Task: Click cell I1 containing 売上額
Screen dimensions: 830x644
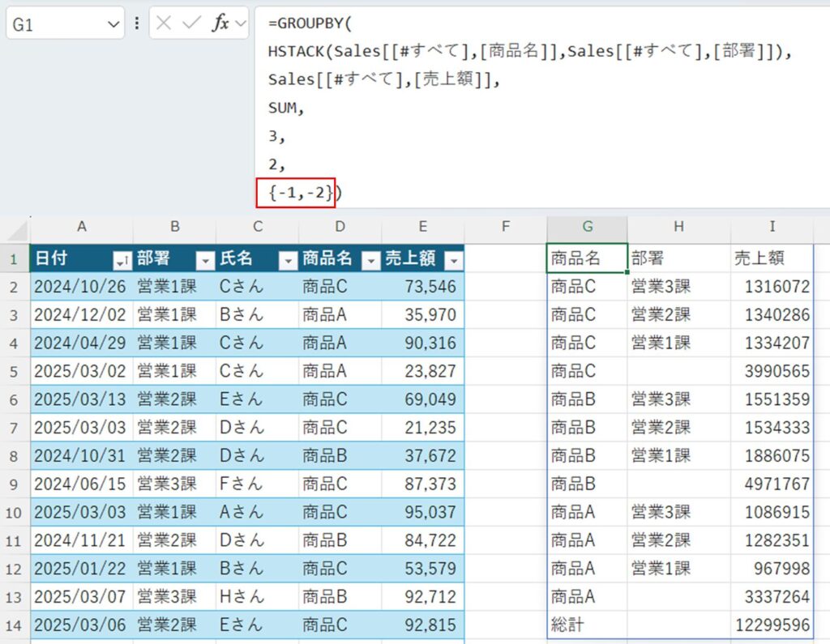Action: (x=772, y=258)
